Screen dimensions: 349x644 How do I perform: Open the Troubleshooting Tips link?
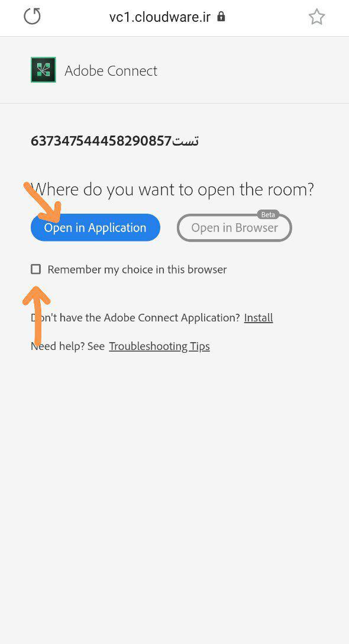tap(159, 346)
